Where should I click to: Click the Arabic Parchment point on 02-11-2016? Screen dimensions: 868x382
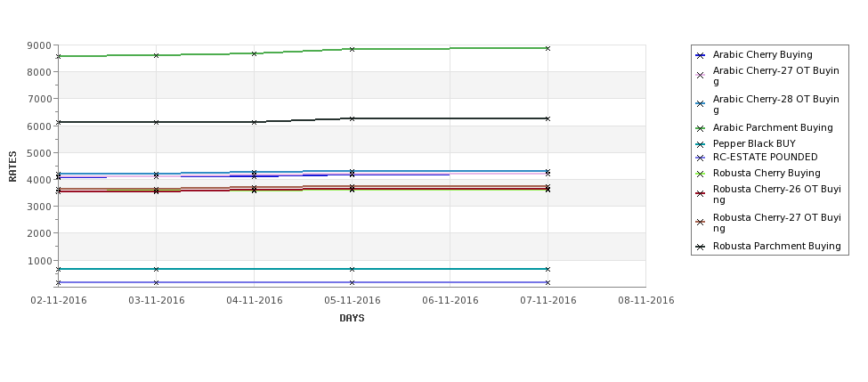tap(58, 56)
